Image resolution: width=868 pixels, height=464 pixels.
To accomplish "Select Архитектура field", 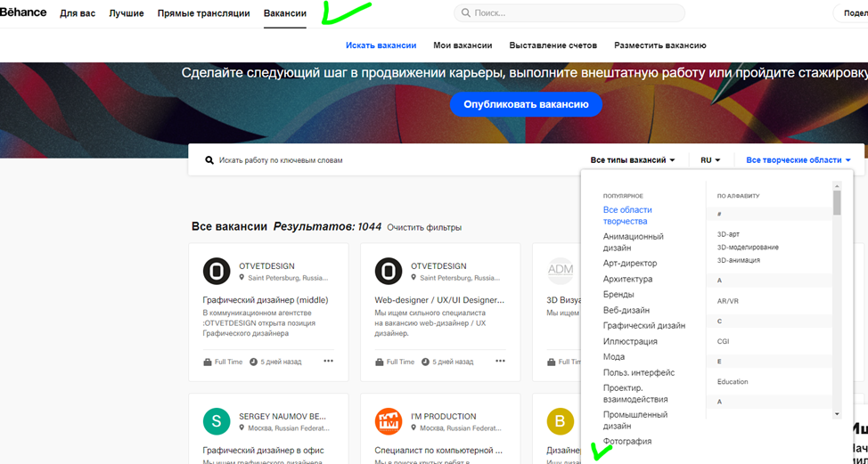I will tap(627, 280).
